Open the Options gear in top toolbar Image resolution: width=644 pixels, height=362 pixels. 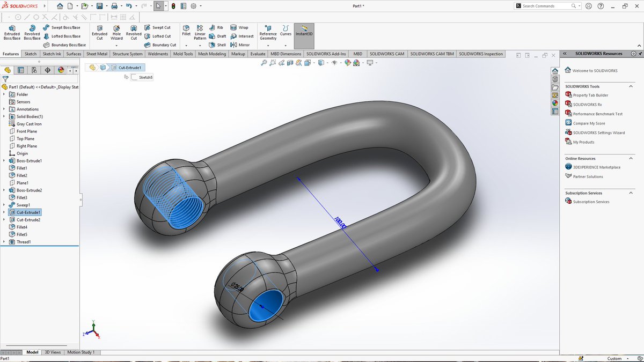click(x=193, y=6)
